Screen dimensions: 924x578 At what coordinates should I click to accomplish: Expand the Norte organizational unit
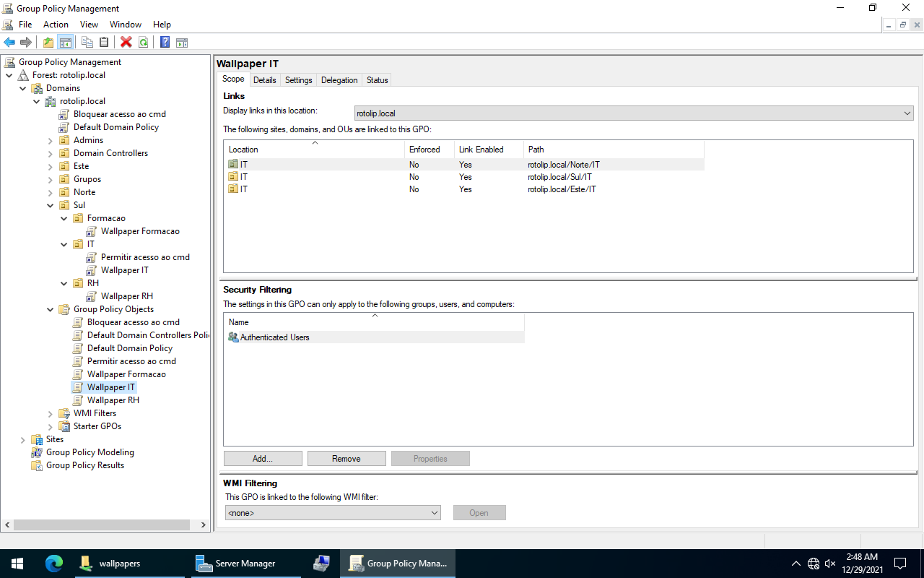coord(51,192)
